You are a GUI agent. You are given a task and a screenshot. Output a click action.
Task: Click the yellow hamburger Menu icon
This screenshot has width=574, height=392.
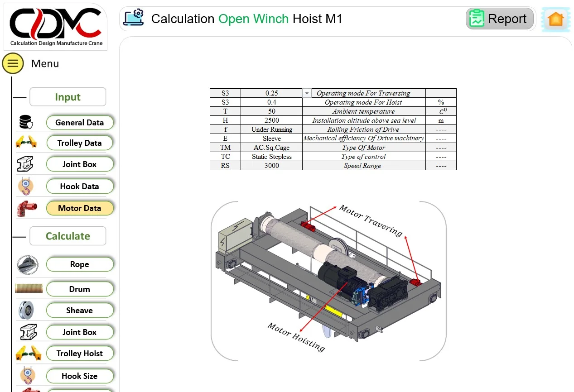coord(13,63)
